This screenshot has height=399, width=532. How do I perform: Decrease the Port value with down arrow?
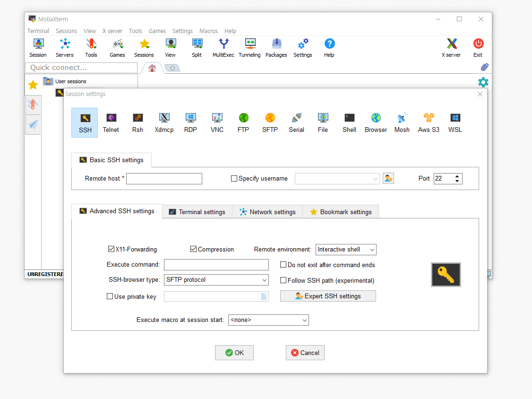click(457, 181)
